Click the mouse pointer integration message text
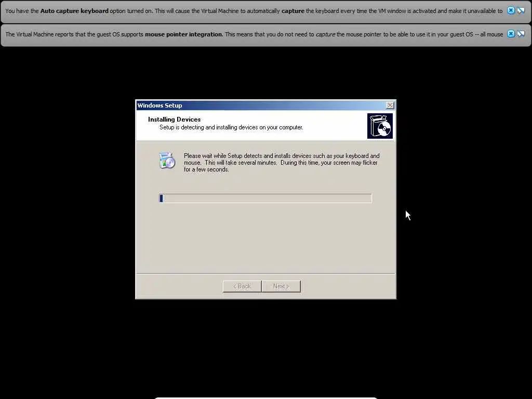532x399 pixels. (x=254, y=34)
